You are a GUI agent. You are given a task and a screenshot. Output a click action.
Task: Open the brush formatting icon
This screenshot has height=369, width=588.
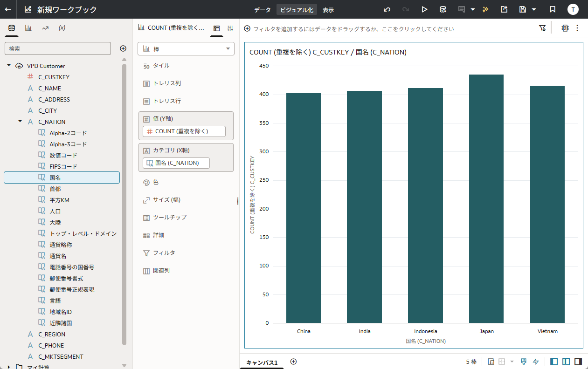[x=524, y=362]
